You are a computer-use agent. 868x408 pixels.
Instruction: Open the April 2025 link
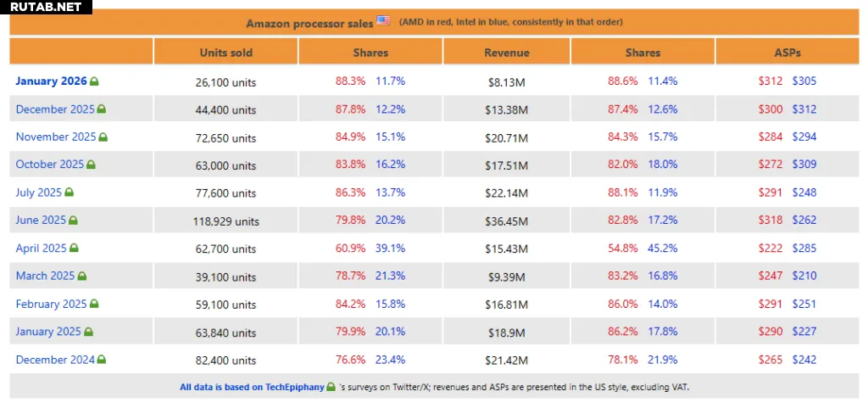click(40, 249)
